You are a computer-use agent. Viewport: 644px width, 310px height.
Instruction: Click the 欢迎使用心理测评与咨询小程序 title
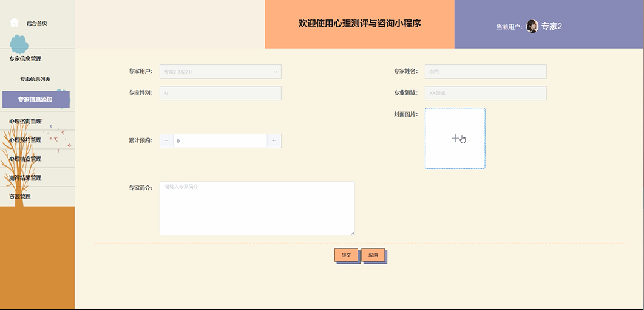pyautogui.click(x=360, y=24)
